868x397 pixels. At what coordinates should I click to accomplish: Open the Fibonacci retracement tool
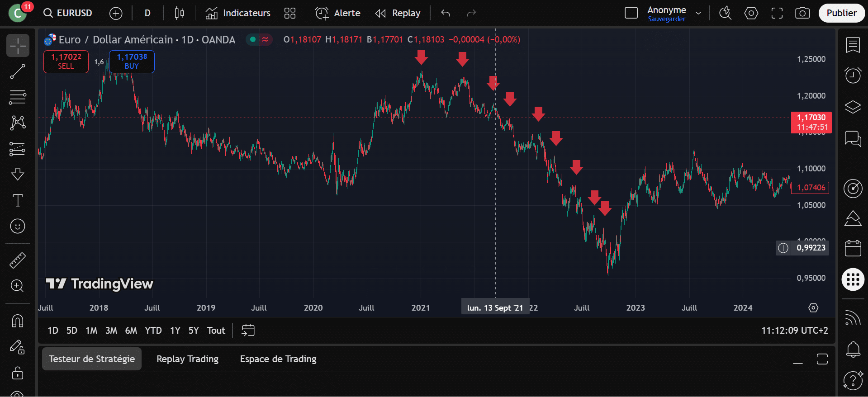coord(18,97)
